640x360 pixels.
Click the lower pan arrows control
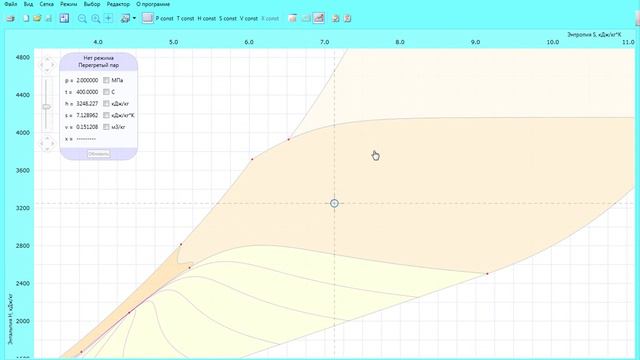(47, 144)
